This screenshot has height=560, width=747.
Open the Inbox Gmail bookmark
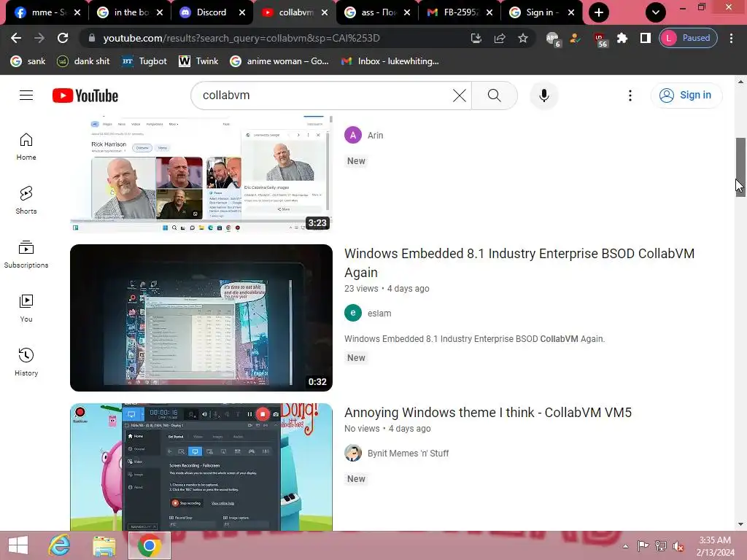[390, 61]
